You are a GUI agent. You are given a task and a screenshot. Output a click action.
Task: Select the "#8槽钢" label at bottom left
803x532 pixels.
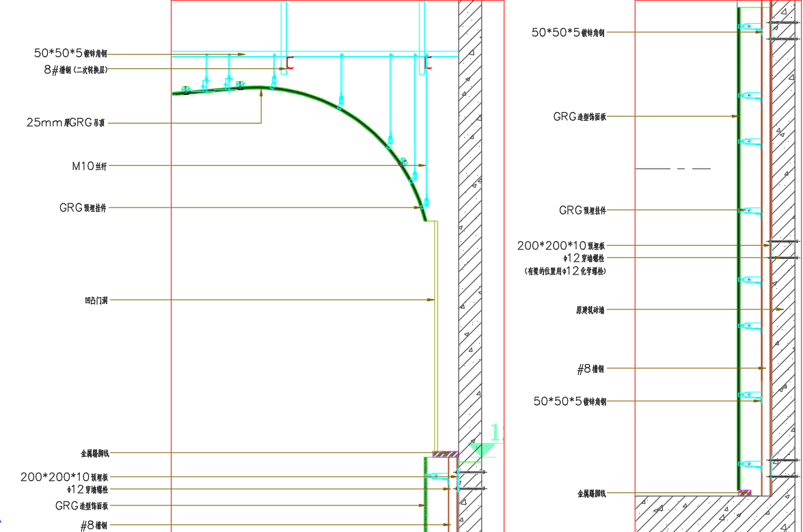94,525
